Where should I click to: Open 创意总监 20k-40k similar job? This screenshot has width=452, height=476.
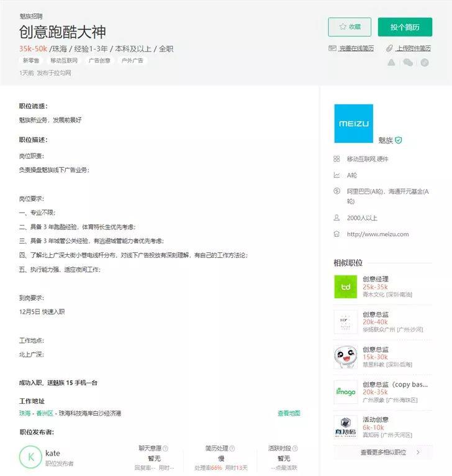click(x=383, y=322)
